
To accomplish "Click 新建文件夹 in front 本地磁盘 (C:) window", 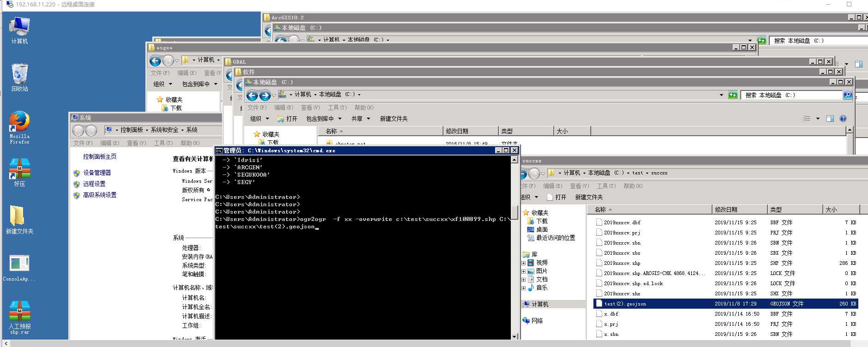I will pyautogui.click(x=394, y=119).
